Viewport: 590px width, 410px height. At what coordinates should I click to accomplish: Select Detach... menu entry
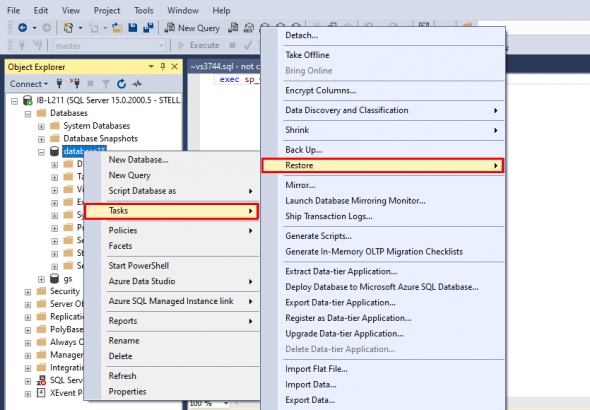pyautogui.click(x=383, y=35)
